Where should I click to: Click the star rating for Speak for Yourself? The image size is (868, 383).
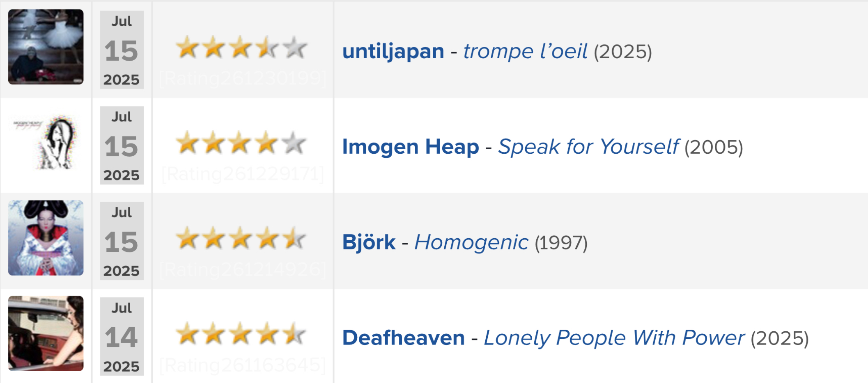(x=241, y=144)
